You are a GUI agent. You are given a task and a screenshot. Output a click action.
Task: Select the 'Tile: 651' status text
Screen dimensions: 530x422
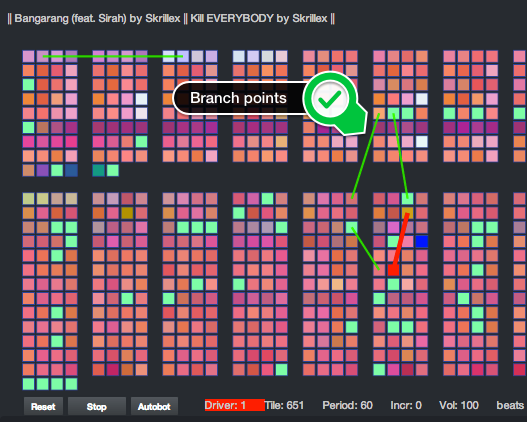pos(284,405)
